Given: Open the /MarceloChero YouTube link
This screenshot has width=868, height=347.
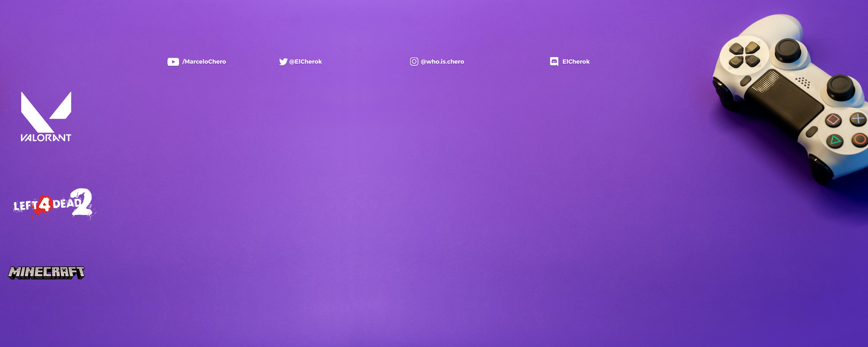Looking at the screenshot, I should point(204,62).
